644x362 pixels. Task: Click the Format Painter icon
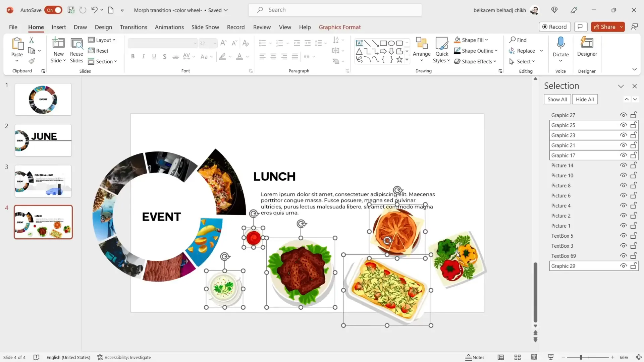click(32, 61)
